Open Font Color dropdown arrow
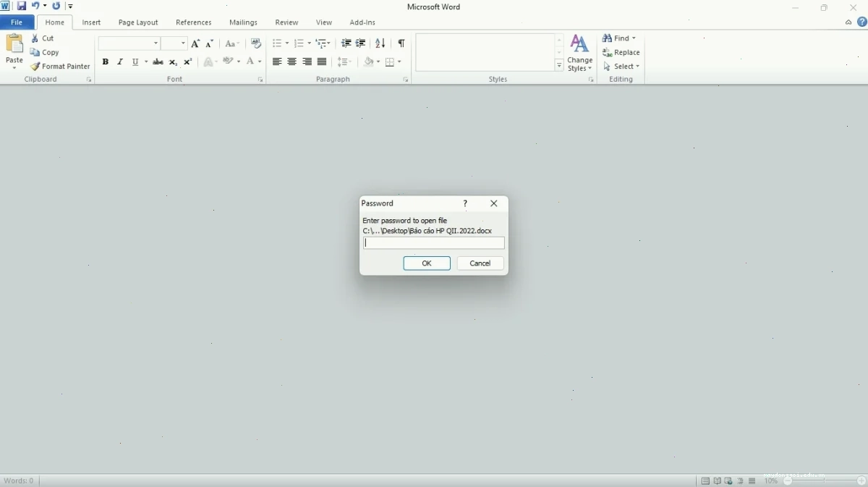The width and height of the screenshot is (868, 487). pyautogui.click(x=260, y=62)
